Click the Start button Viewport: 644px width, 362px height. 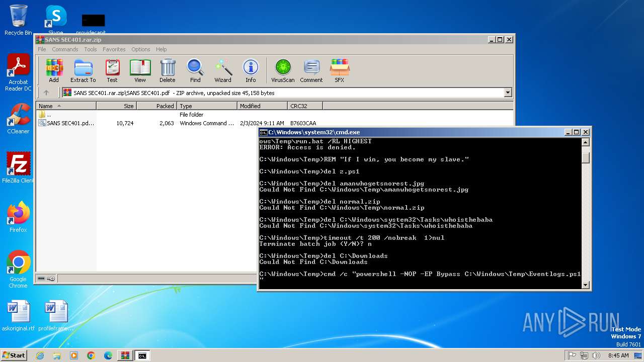(x=14, y=355)
